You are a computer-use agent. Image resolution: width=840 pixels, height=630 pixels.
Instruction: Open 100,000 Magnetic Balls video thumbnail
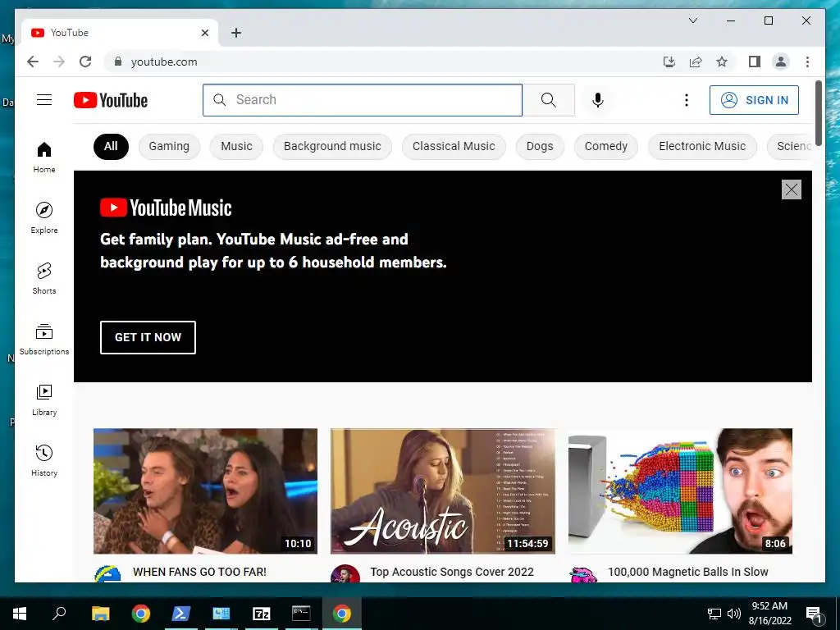click(680, 491)
